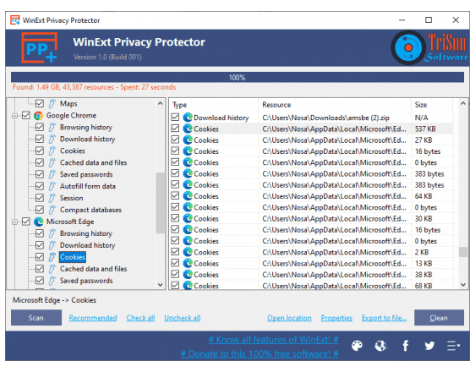Click the Edge icon on Download history row
The height and width of the screenshot is (369, 474).
(x=188, y=117)
